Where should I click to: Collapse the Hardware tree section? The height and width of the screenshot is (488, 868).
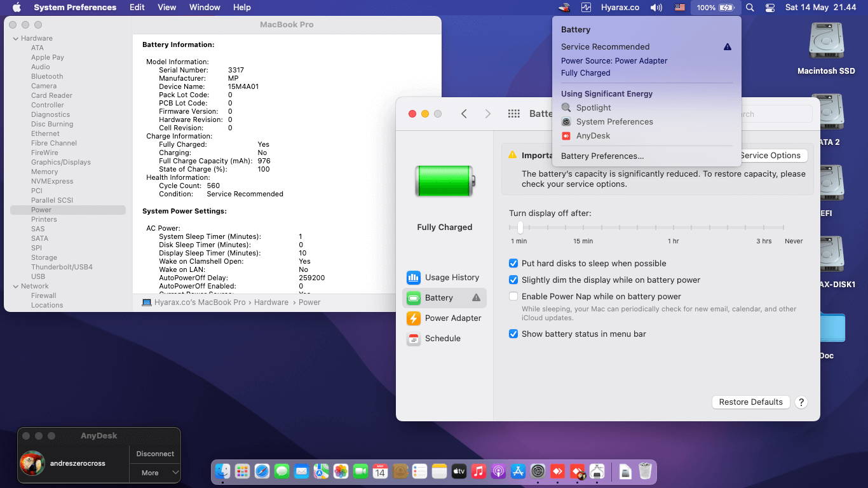[x=15, y=39]
